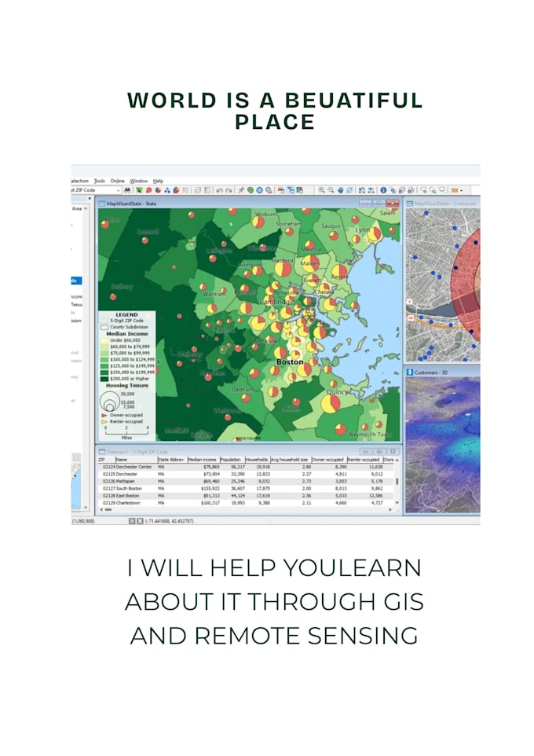This screenshot has width=534, height=756.
Task: Click the Redo arrow icon
Action: pos(229,190)
